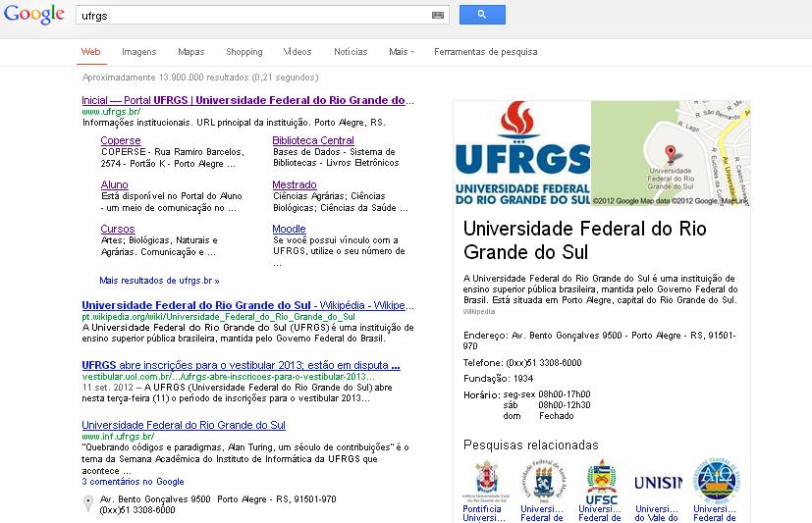The image size is (812, 523).
Task: Open the map thumbnail with red marker
Action: coord(671,154)
